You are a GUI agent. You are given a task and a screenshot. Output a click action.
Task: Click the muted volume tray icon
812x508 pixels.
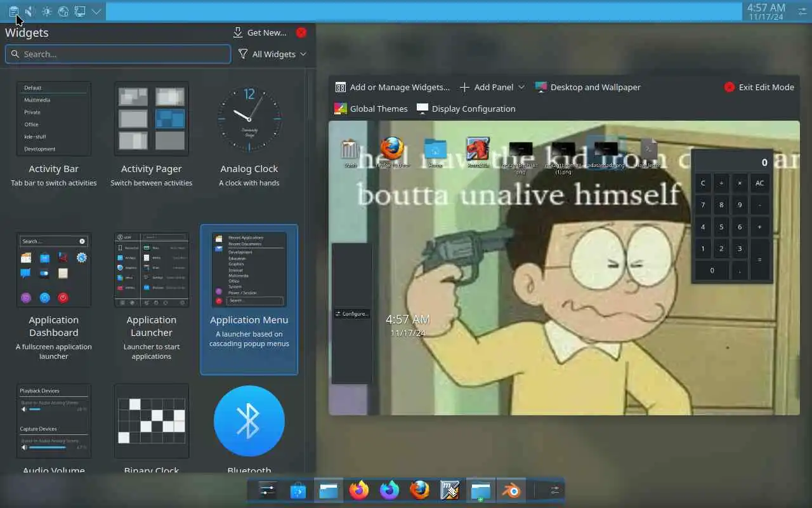[x=30, y=11]
